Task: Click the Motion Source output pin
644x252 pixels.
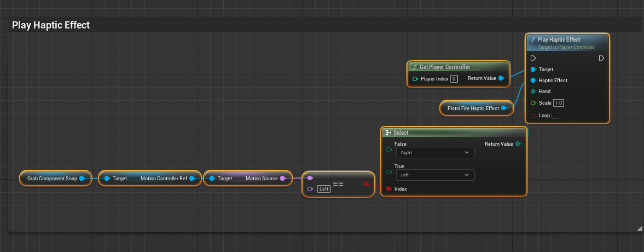Action: 282,179
